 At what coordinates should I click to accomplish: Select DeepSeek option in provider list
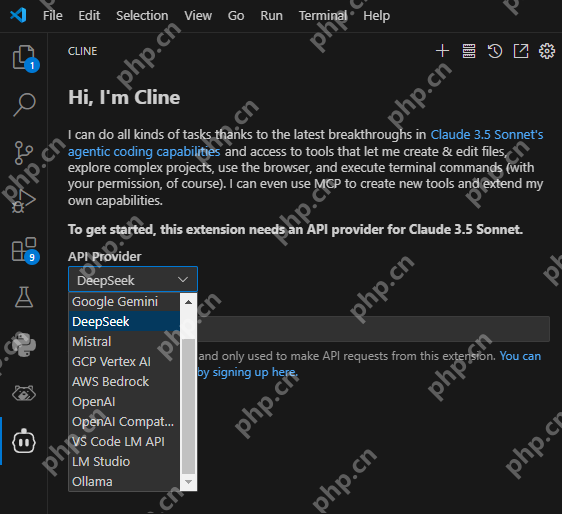(x=124, y=322)
